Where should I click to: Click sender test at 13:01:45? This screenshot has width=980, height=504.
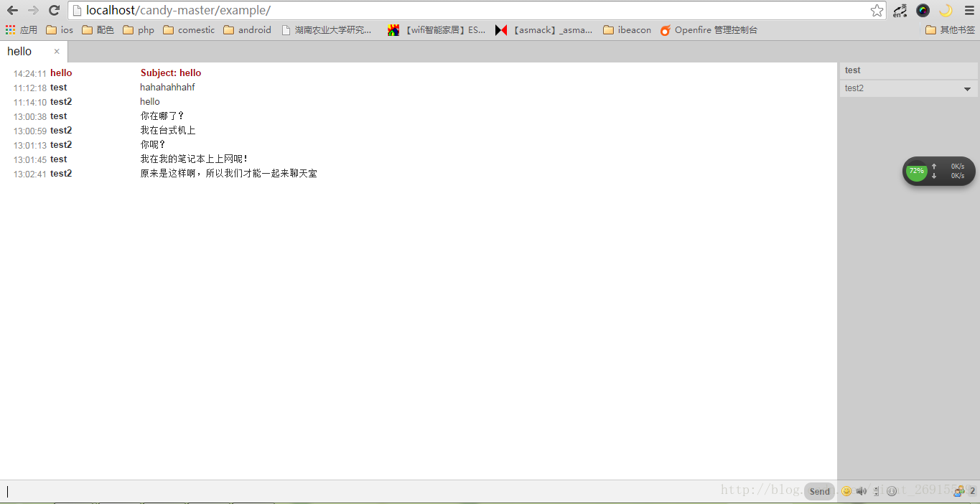coord(59,159)
